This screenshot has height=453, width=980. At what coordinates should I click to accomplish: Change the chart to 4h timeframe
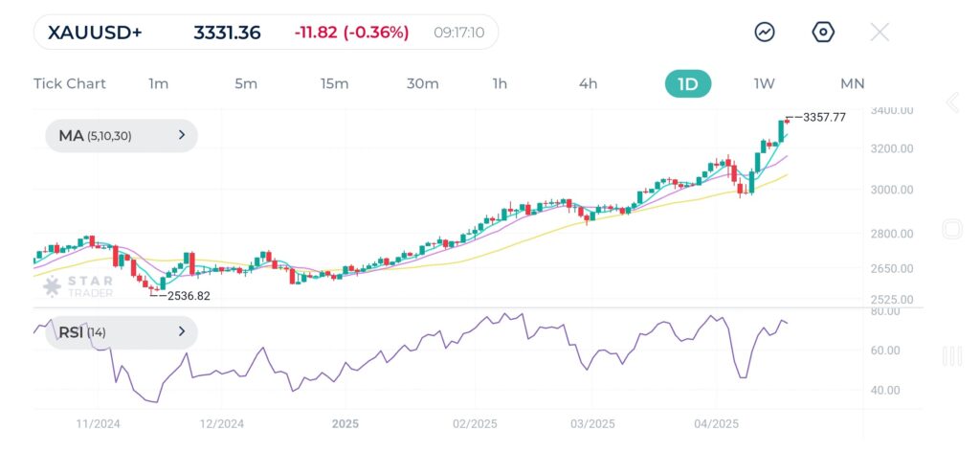(588, 83)
